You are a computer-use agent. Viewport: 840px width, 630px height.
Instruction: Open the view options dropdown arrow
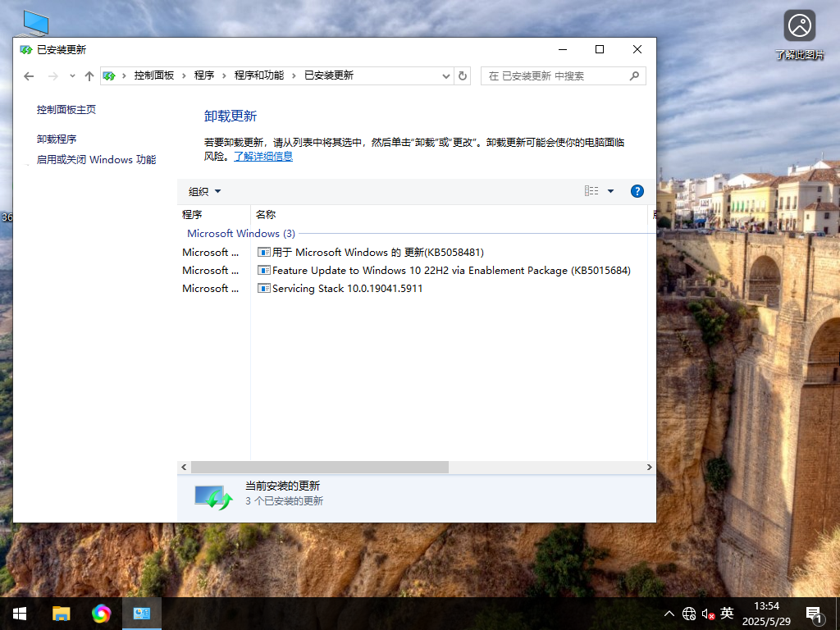pos(610,190)
